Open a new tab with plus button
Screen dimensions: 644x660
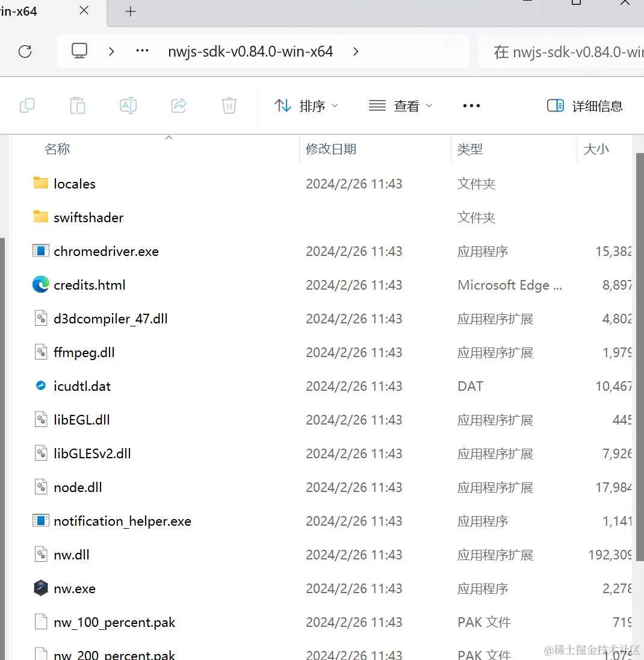pos(131,11)
